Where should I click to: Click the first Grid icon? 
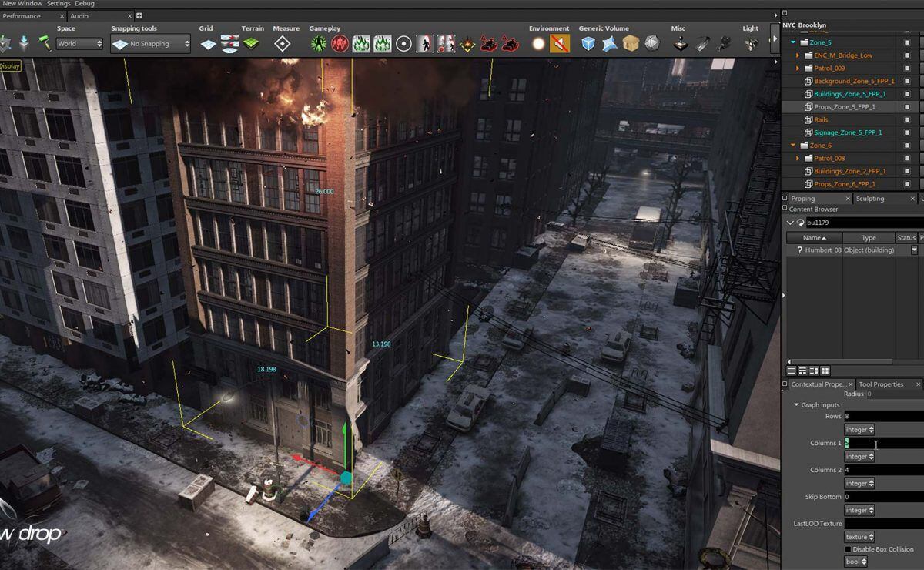click(209, 44)
